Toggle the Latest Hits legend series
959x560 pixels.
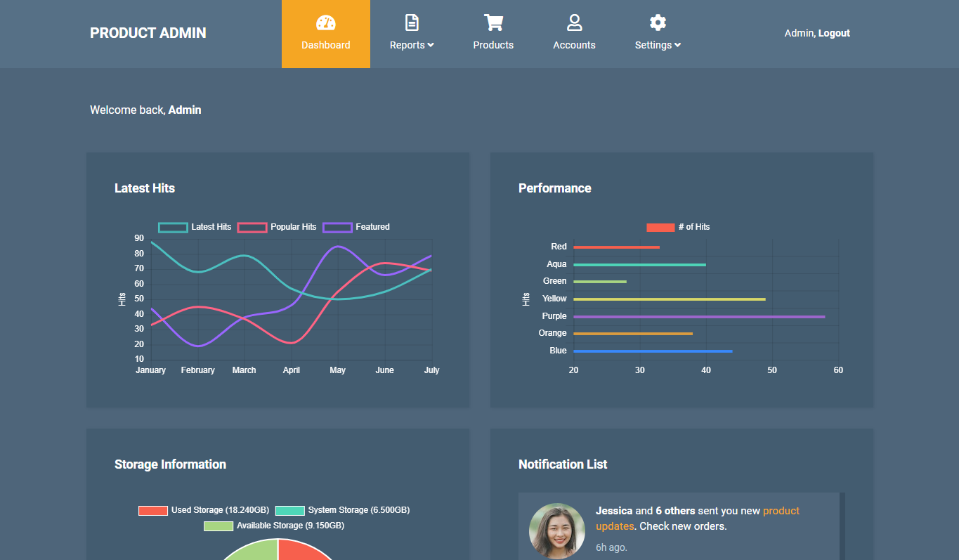[x=195, y=227]
